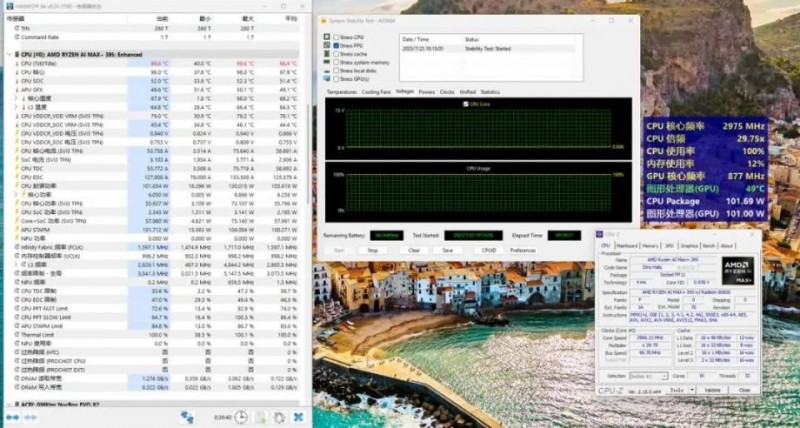Enable the Stress system memory checkbox
Viewport: 800px width, 428px height.
[336, 62]
